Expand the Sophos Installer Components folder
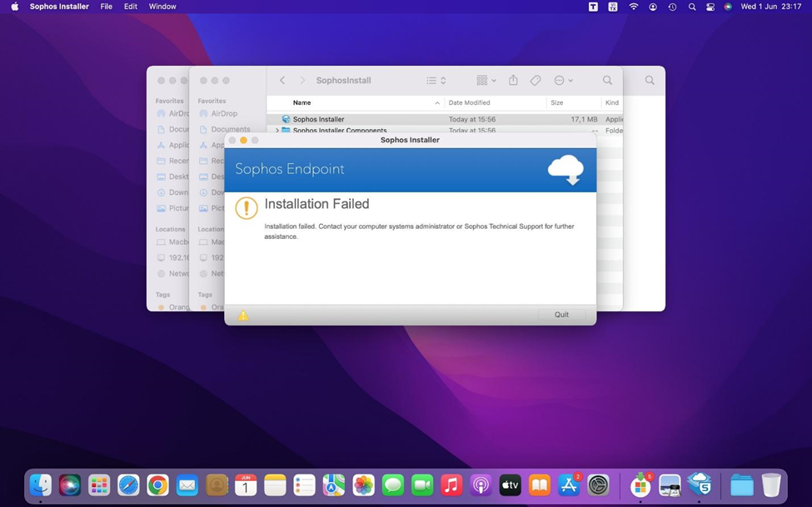The image size is (812, 507). [277, 131]
